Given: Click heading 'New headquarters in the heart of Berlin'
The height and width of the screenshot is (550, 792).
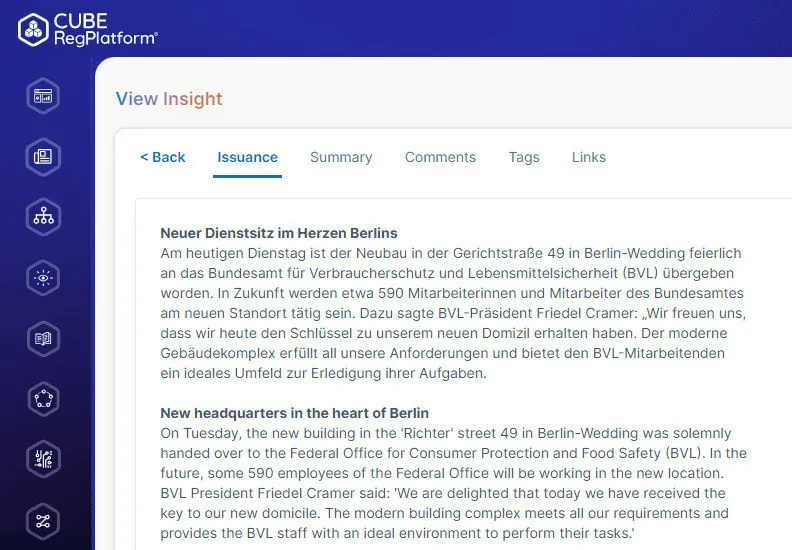Looking at the screenshot, I should click(294, 413).
